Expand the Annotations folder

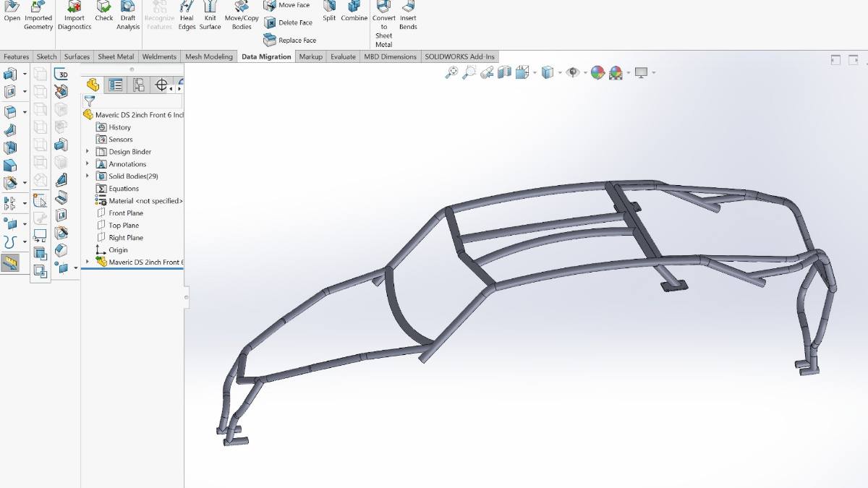88,164
